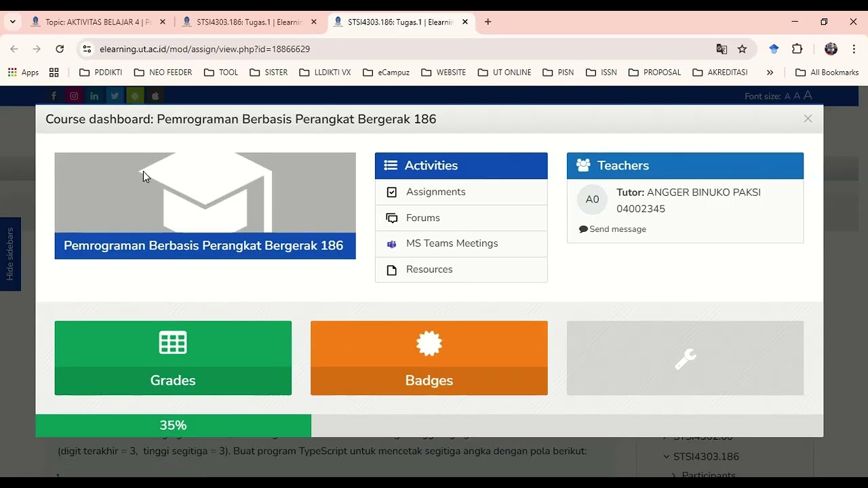Open the SISTER bookmark folder
The height and width of the screenshot is (488, 868).
(269, 73)
